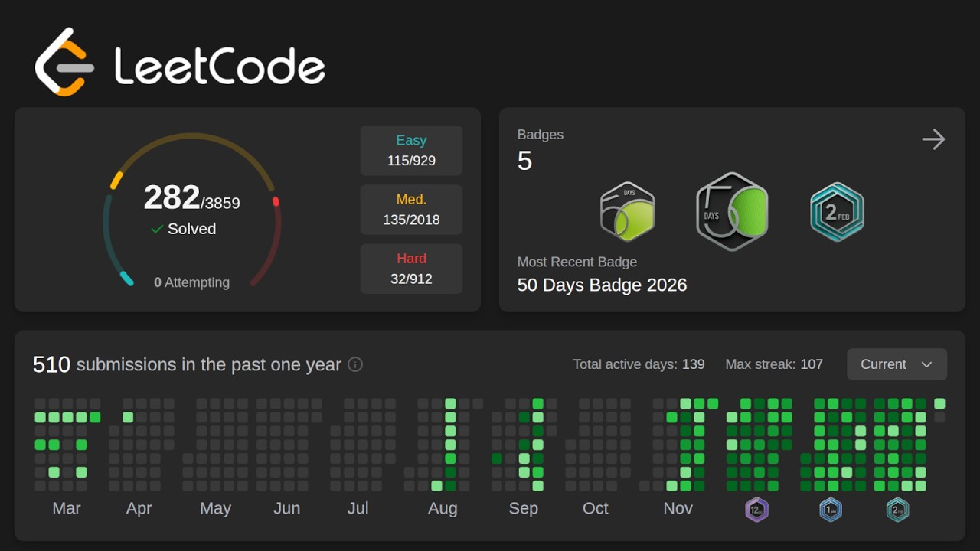
Task: Click the February badge under the heatmap
Action: coord(897,509)
